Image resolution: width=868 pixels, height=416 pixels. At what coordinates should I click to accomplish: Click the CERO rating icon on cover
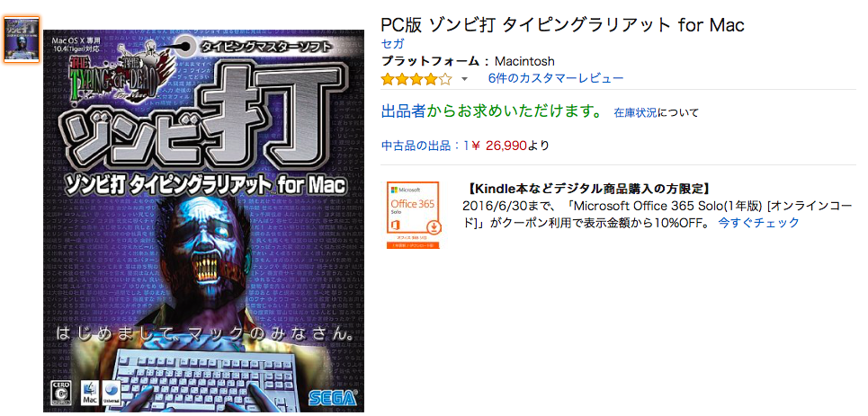point(61,393)
